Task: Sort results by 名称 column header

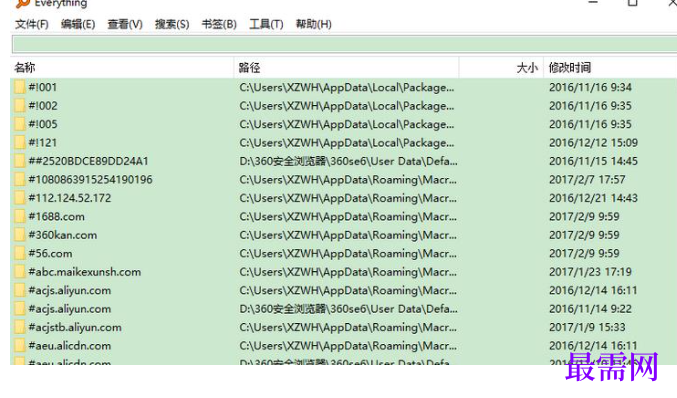Action: click(122, 68)
